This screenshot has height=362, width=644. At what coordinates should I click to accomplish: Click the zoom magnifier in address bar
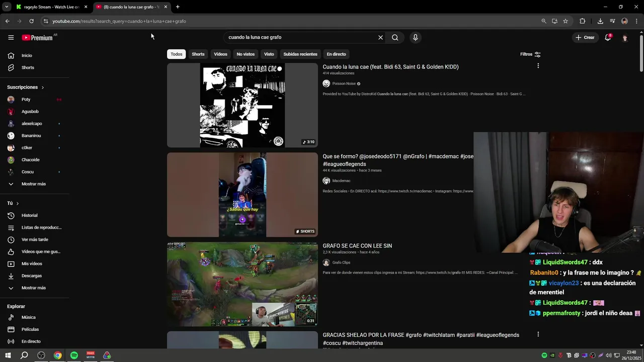pos(543,21)
